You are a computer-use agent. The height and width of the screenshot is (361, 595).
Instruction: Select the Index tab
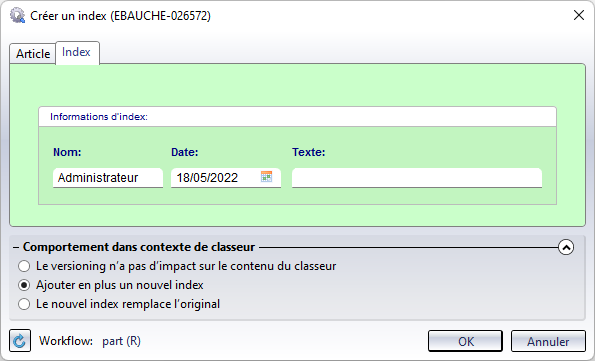click(77, 52)
